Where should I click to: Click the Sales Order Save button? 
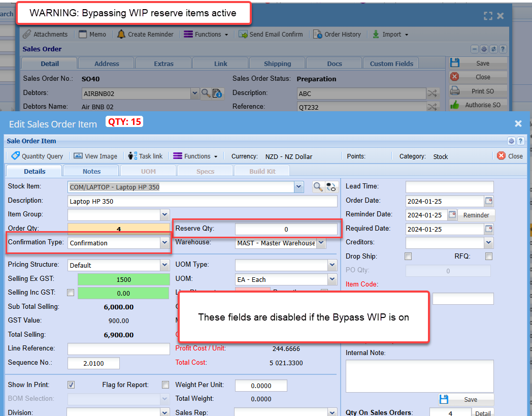tap(478, 63)
